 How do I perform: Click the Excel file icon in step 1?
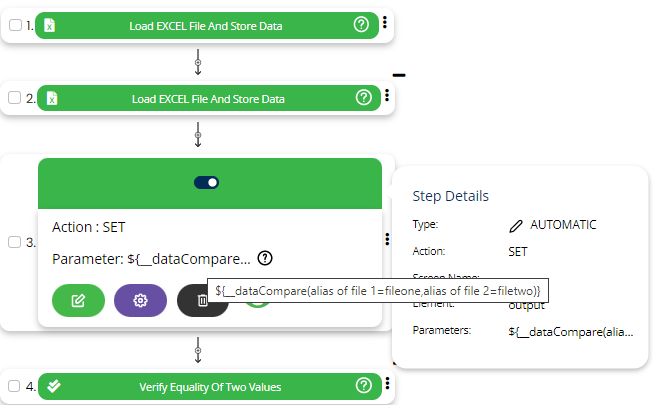coord(49,26)
